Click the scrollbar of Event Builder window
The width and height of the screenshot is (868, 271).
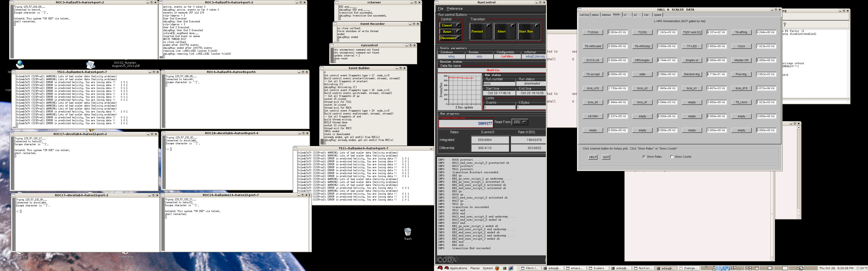322,108
